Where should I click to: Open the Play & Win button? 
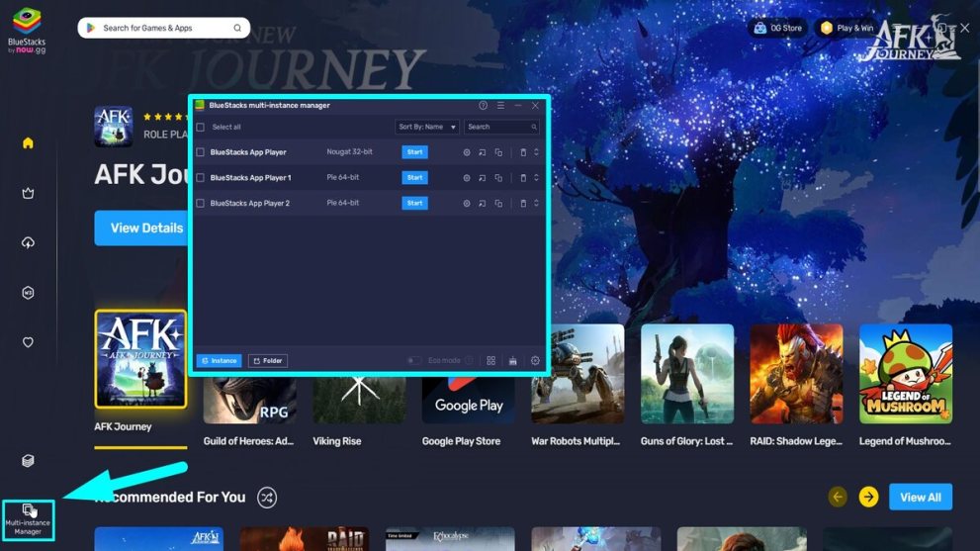847,28
